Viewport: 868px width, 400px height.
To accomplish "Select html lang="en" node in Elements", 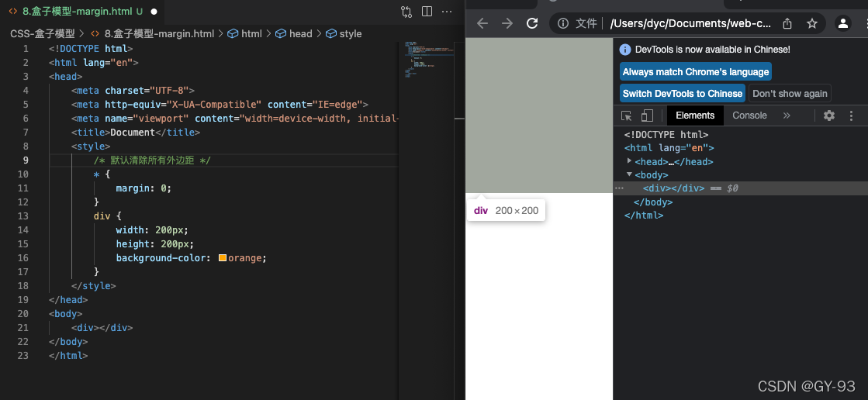I will point(669,148).
